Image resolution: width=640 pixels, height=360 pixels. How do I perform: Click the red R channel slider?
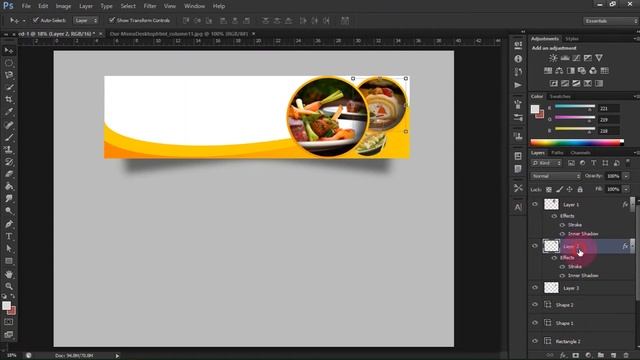point(574,107)
